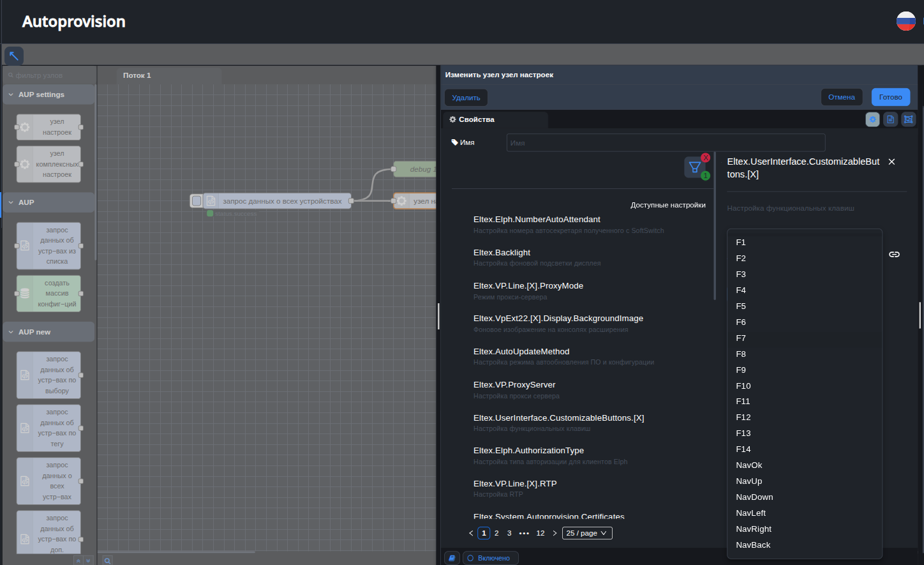
Task: Click the Имя name input field
Action: pyautogui.click(x=665, y=143)
